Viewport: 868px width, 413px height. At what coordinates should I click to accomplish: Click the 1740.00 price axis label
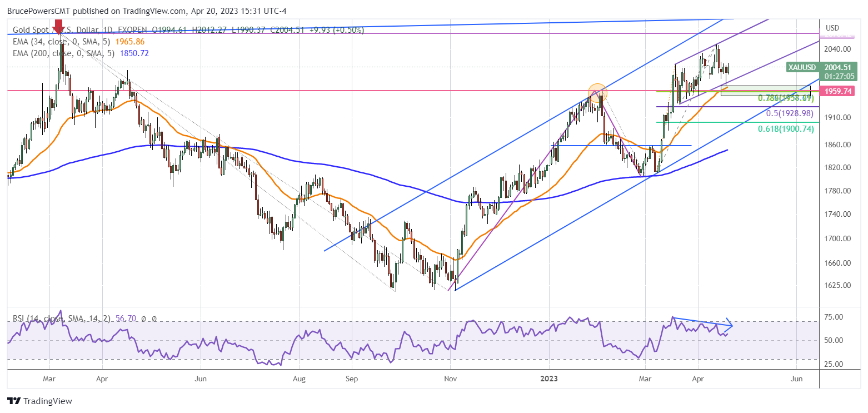coord(837,214)
